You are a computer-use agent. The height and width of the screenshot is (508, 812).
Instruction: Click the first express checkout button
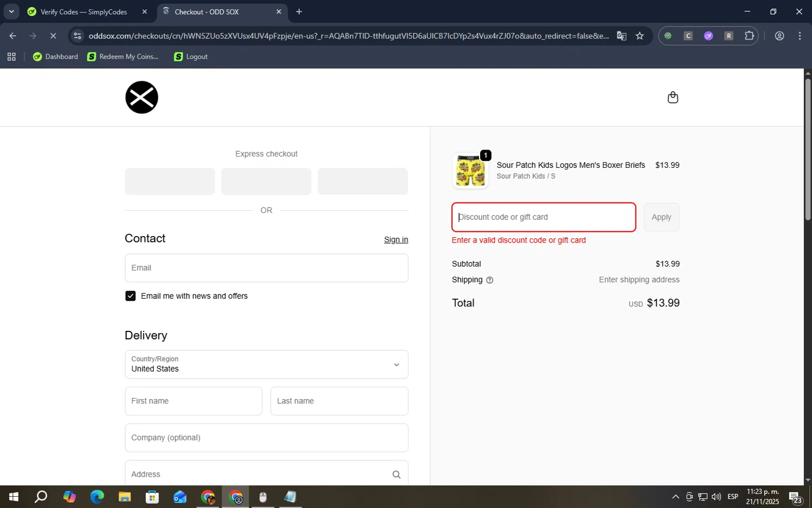[170, 181]
